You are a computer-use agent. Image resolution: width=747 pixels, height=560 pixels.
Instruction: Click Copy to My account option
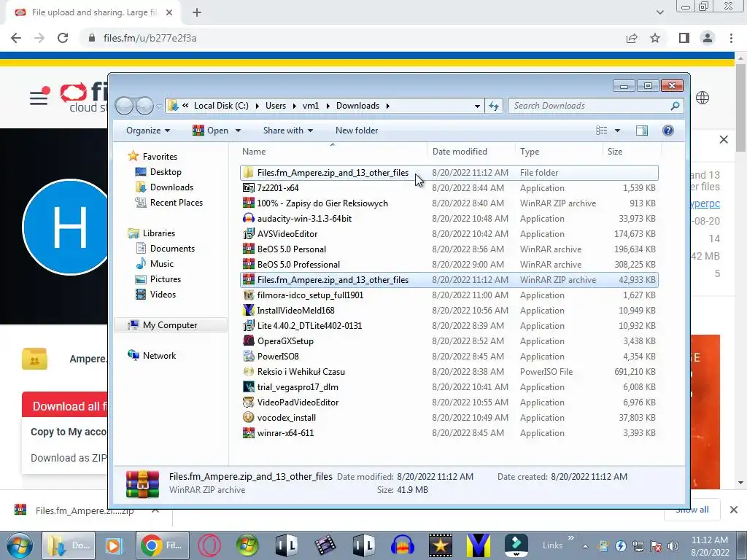tap(68, 432)
